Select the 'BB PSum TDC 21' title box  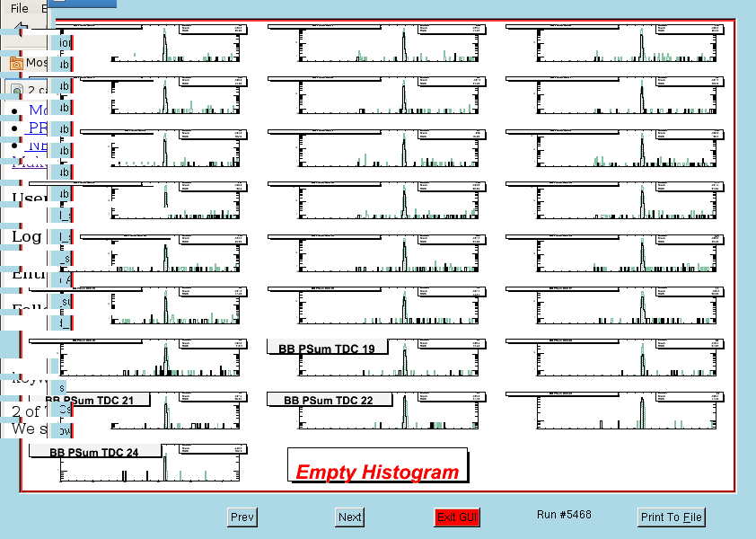90,400
